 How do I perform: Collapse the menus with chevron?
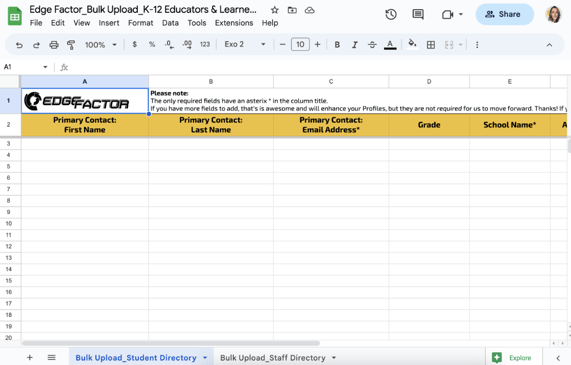click(549, 45)
